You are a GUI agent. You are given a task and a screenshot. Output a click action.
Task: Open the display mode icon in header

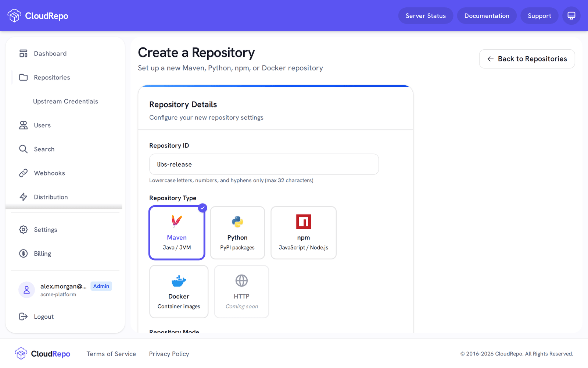[571, 16]
